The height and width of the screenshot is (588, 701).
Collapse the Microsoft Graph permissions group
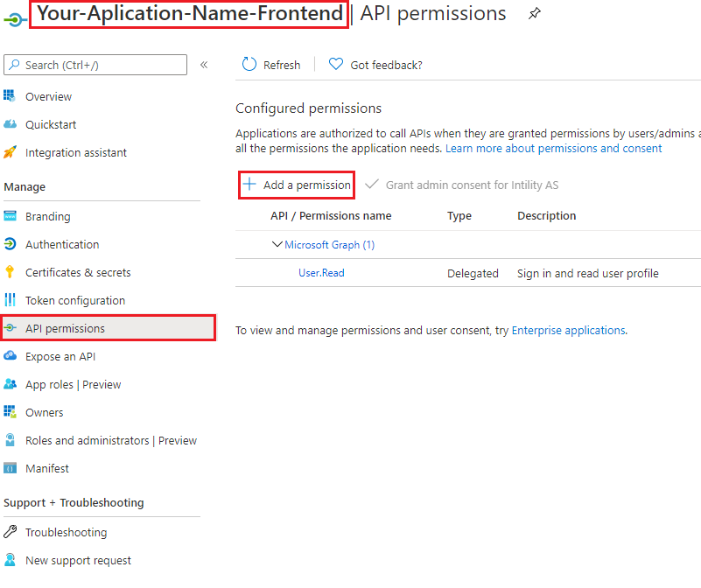click(277, 244)
